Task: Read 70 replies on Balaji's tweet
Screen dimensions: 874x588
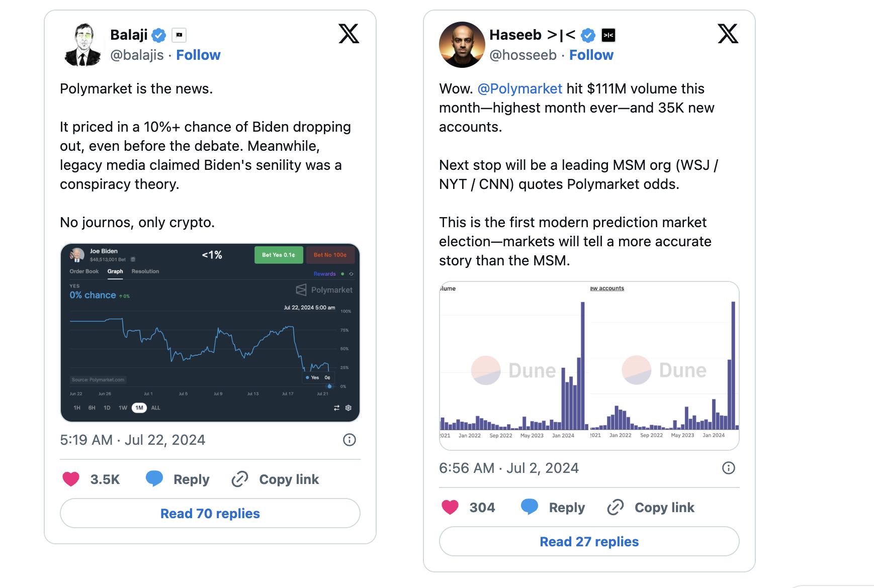Action: 210,513
